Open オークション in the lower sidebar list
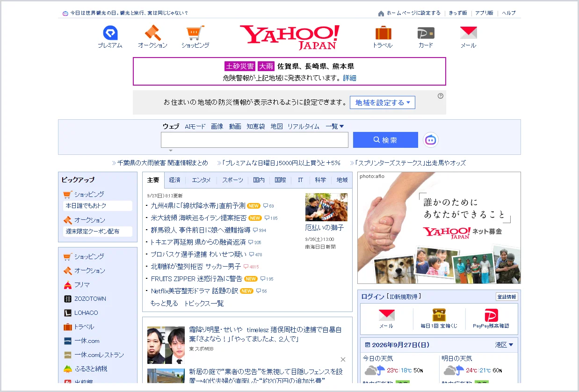The width and height of the screenshot is (579, 392). click(84, 270)
